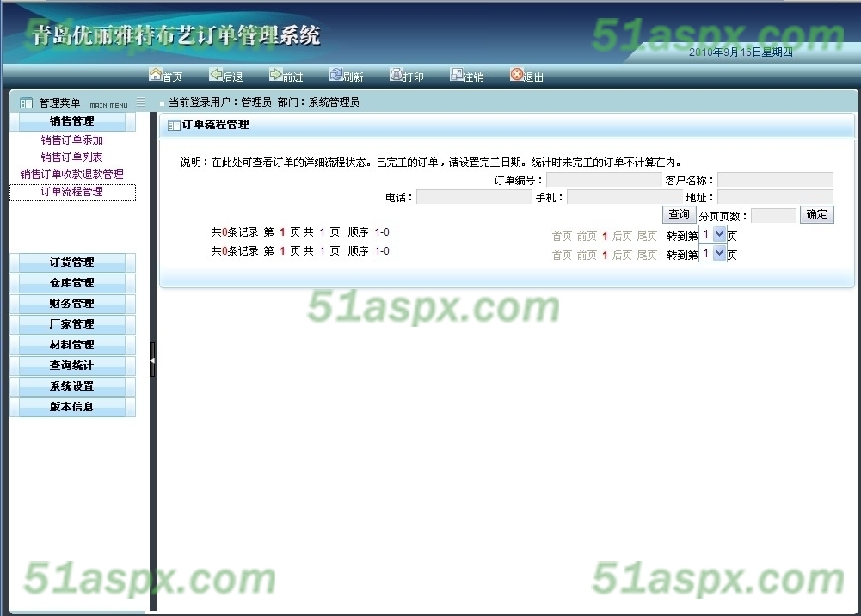Screen dimensions: 861x616
Task: Click 首页 in the upper pagination row
Action: point(562,236)
